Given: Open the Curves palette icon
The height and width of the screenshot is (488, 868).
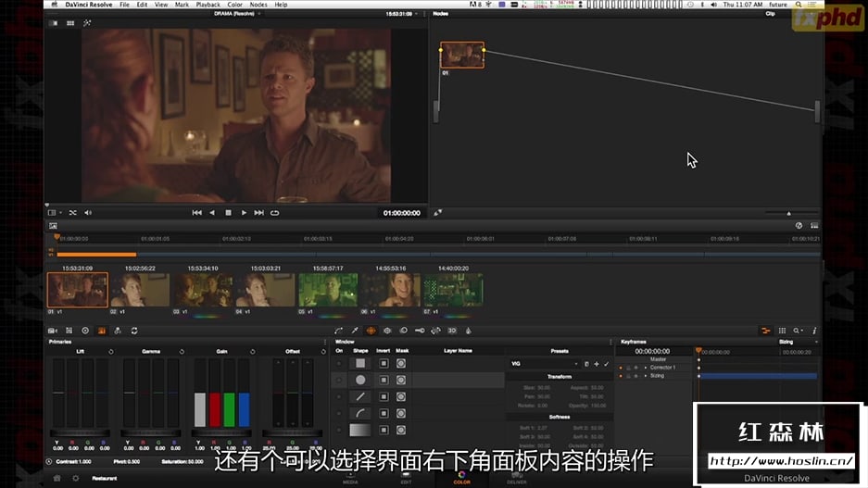Looking at the screenshot, I should 339,331.
